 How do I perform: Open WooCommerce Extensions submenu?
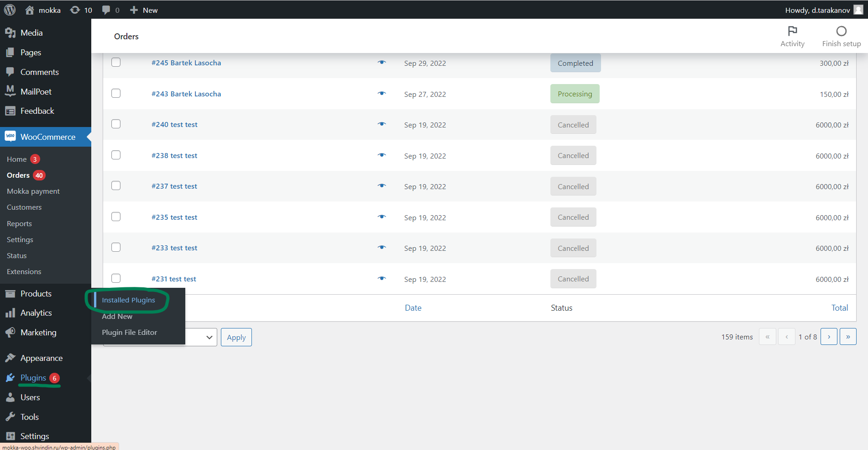coord(24,271)
